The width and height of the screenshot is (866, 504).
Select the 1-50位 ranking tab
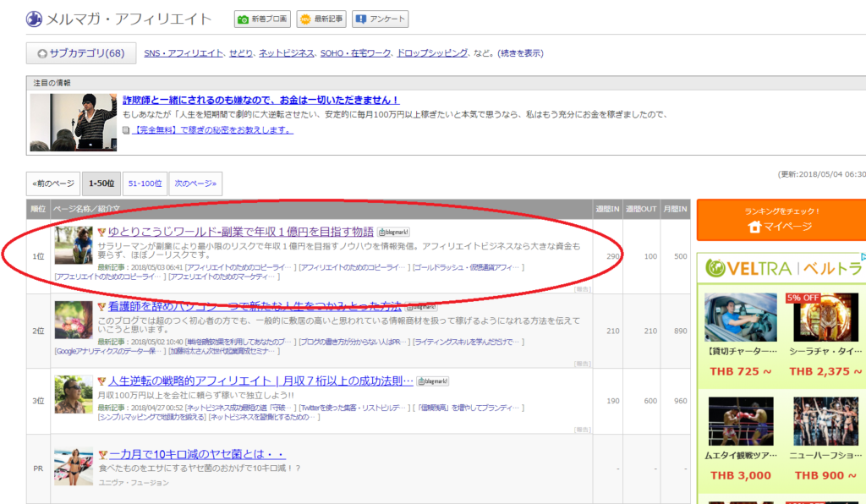tap(102, 183)
